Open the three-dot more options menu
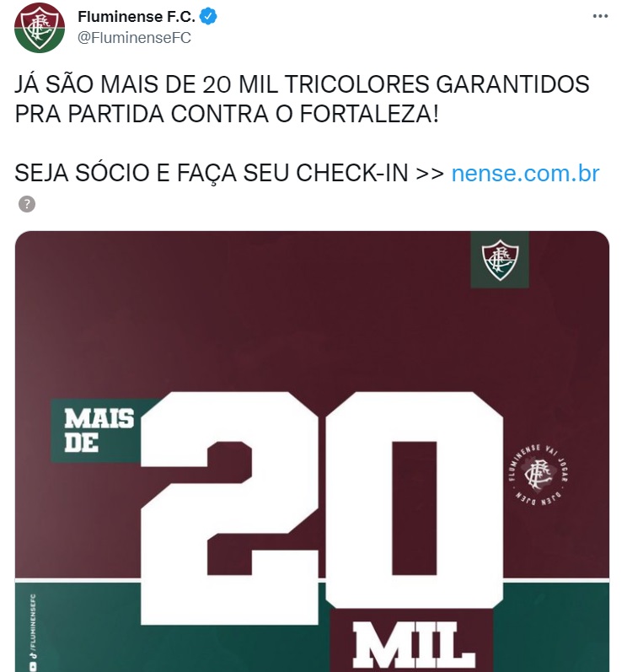Viewport: 627px width, 672px height. pos(600,16)
